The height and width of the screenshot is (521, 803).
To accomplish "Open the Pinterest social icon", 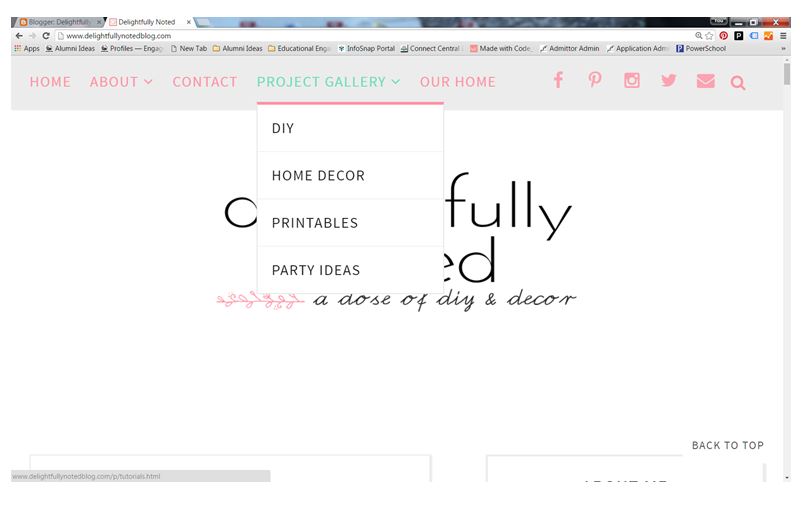I will coord(595,80).
